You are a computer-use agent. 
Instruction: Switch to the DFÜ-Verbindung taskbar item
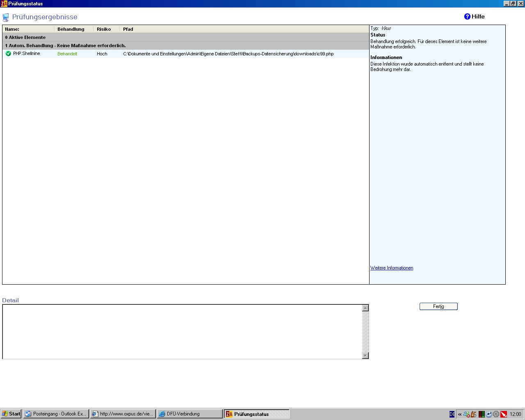[x=189, y=414]
